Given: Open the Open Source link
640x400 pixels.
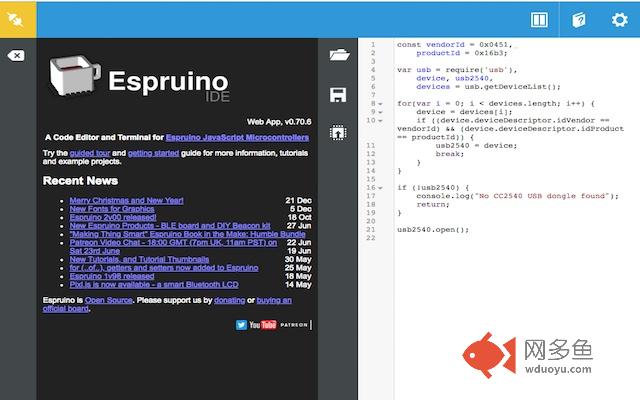Looking at the screenshot, I should (109, 300).
